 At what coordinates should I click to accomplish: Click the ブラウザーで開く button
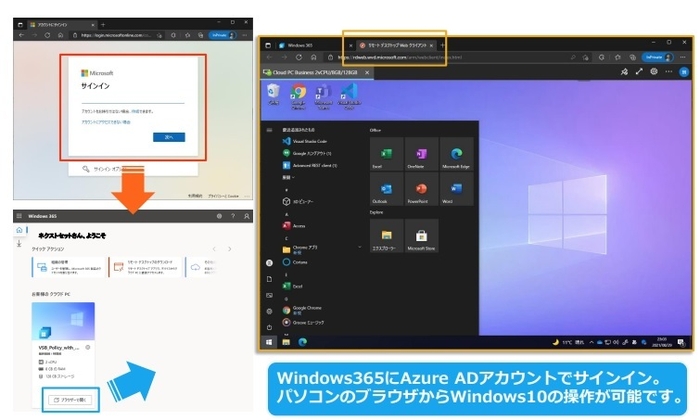point(70,400)
